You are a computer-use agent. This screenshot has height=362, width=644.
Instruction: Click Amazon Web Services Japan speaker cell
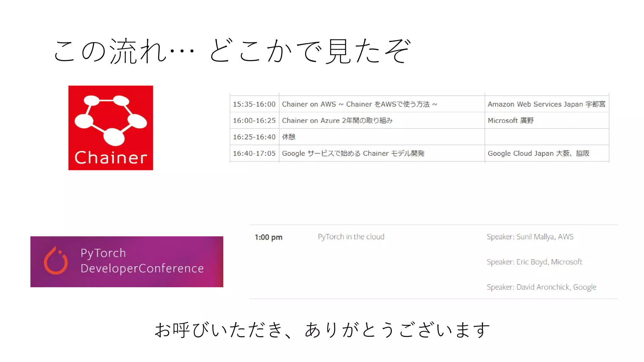coord(546,104)
